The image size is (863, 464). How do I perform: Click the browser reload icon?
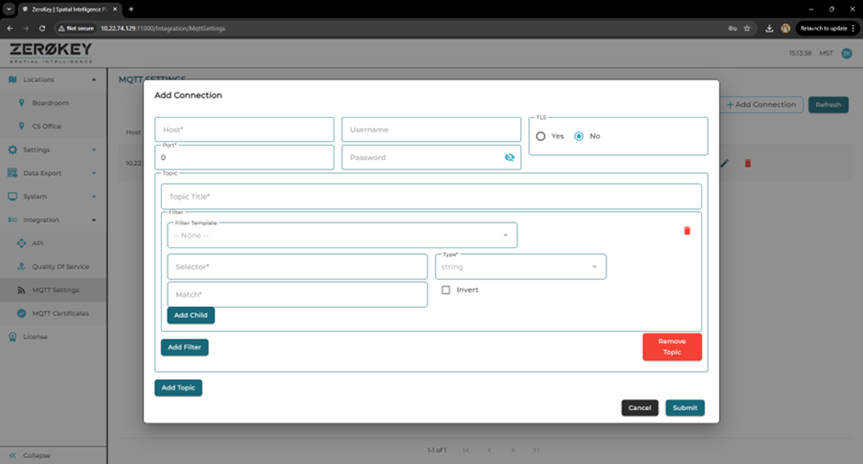(x=43, y=29)
